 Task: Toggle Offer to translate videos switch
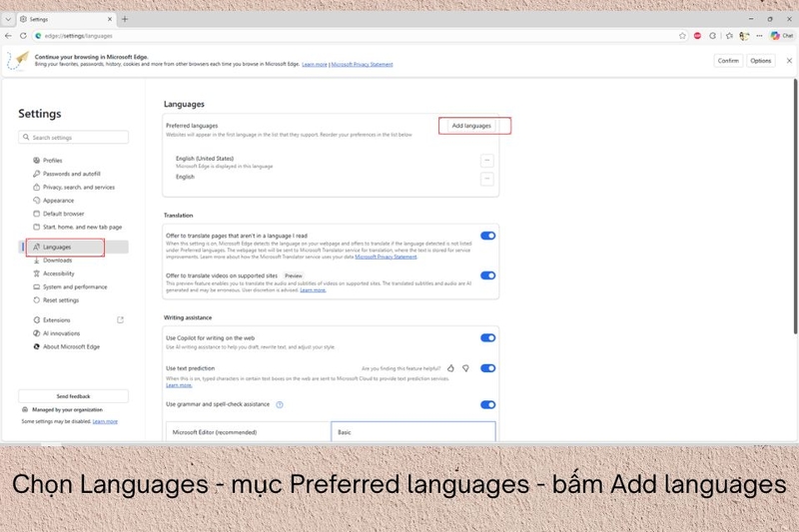[487, 275]
